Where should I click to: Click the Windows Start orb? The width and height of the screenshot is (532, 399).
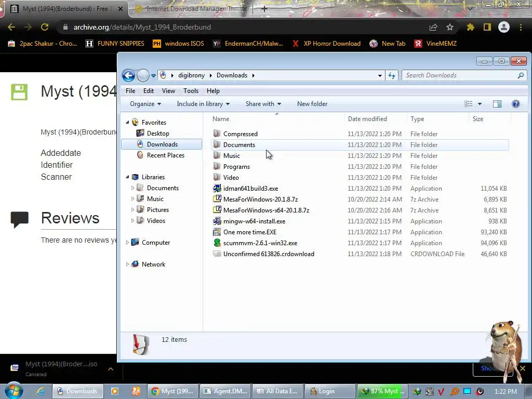pyautogui.click(x=14, y=391)
